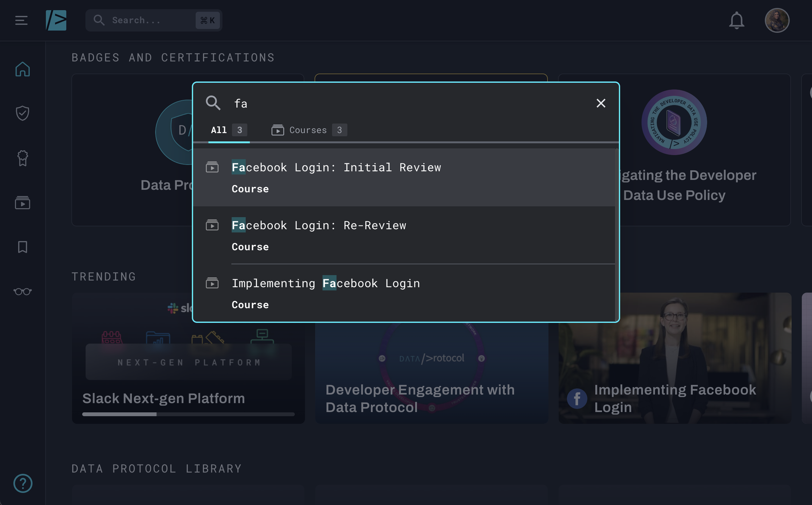Open the bookmarks sidebar icon

(x=22, y=247)
